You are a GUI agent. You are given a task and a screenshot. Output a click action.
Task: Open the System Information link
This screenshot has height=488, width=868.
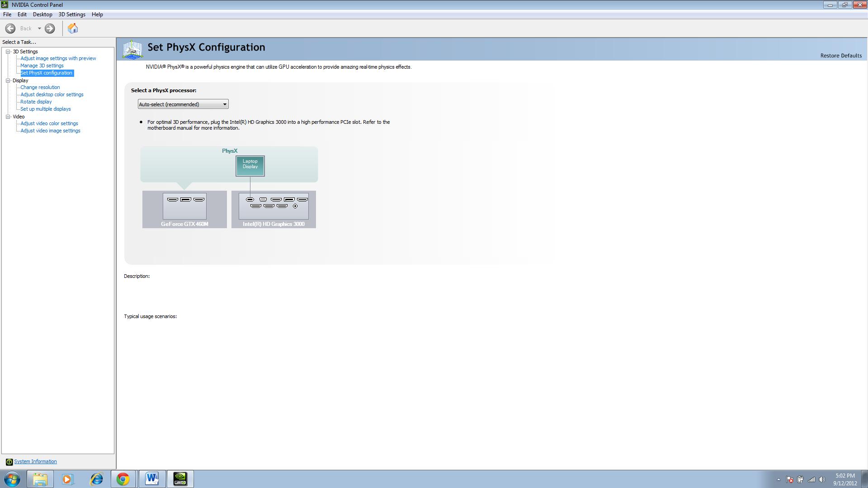coord(35,461)
